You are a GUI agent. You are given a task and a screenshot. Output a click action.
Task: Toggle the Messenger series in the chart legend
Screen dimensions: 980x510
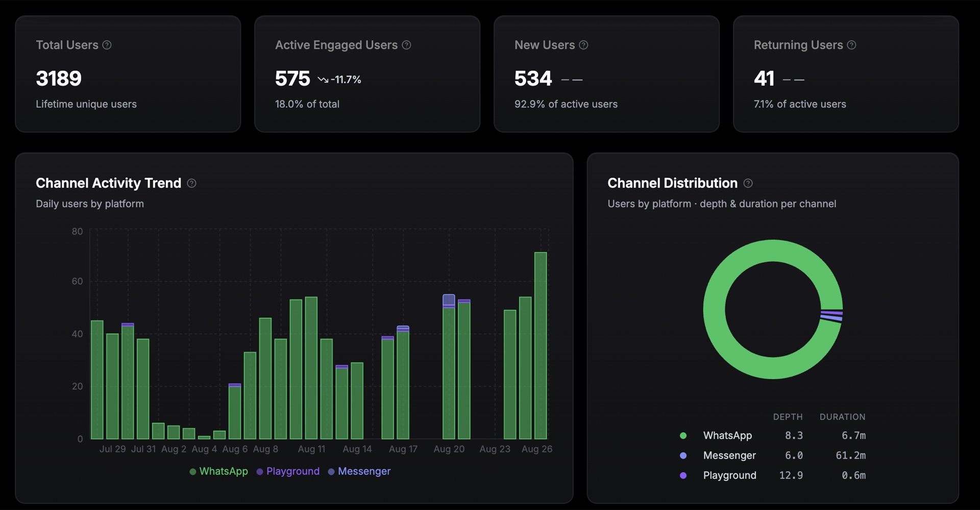tap(359, 471)
